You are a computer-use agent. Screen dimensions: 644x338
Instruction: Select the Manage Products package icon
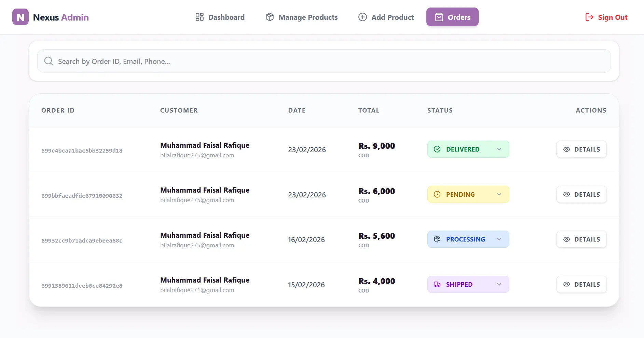coord(270,17)
